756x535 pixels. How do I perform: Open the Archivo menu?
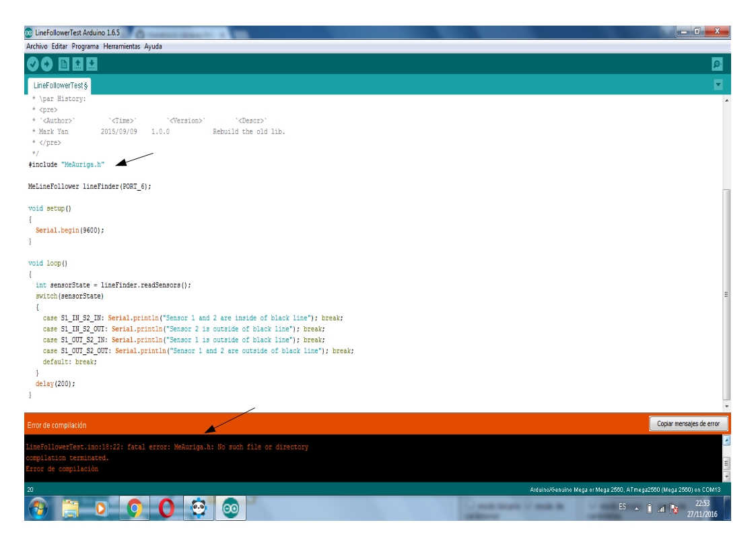coord(36,46)
